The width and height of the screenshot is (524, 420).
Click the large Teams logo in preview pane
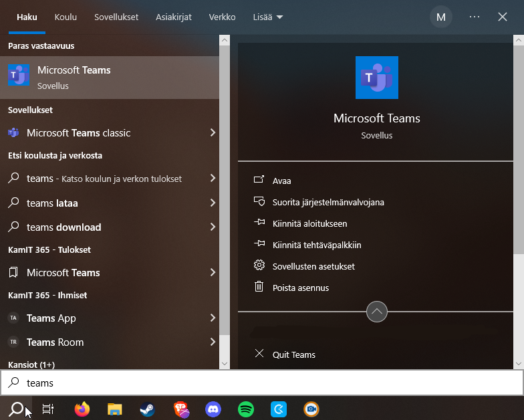377,78
